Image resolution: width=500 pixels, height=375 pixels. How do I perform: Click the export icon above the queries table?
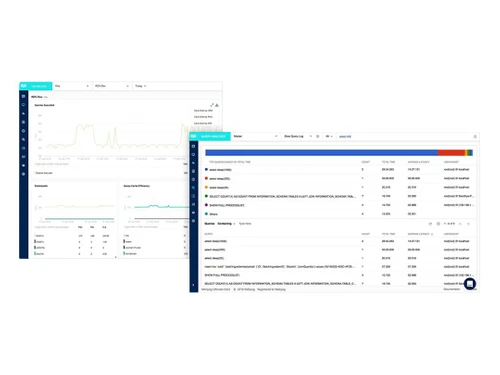click(430, 224)
